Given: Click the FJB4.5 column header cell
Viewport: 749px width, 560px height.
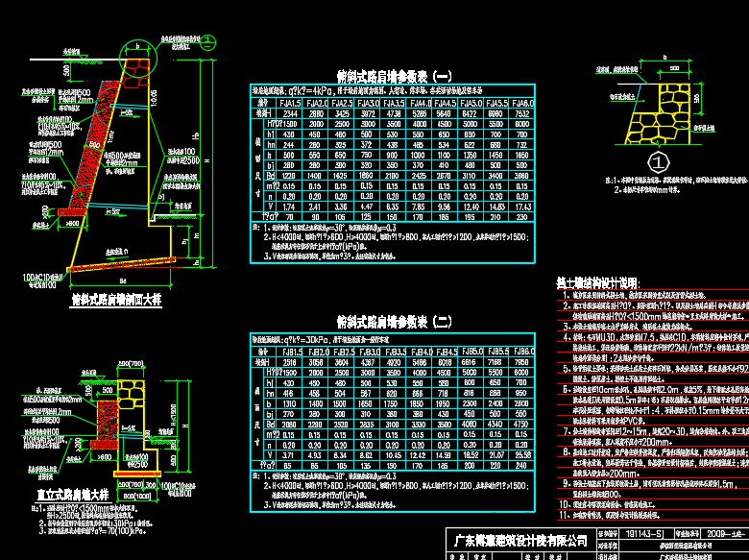Looking at the screenshot, I should (x=446, y=353).
